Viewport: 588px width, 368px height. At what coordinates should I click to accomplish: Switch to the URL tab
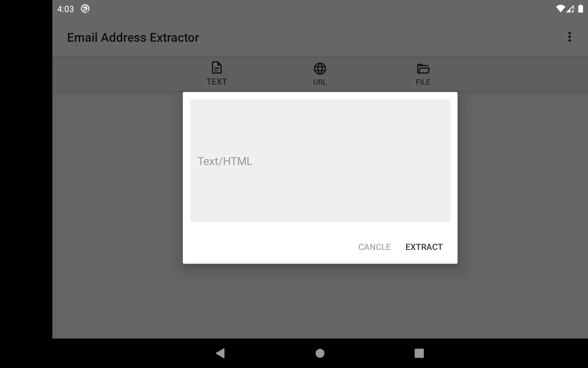click(x=320, y=73)
